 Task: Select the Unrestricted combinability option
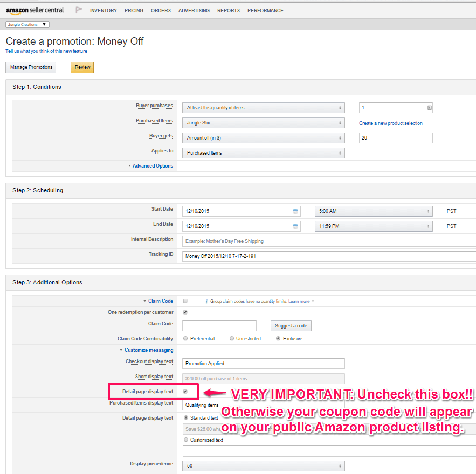(232, 339)
